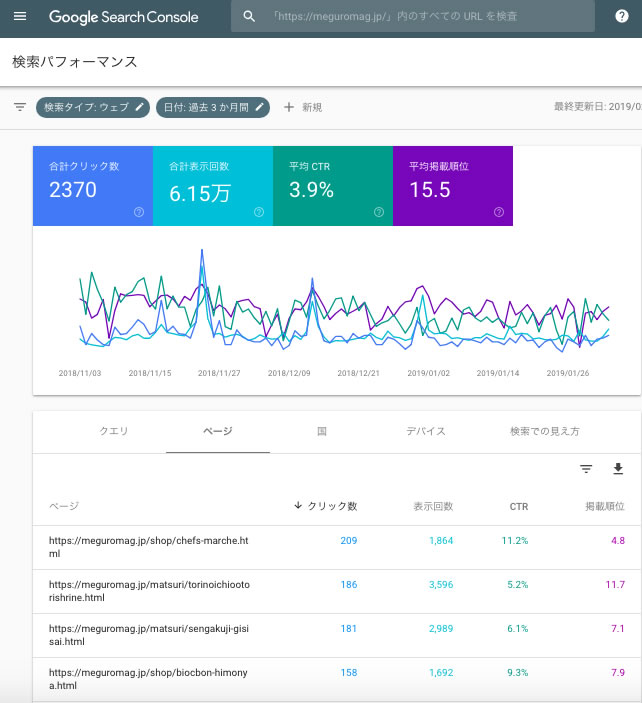This screenshot has width=642, height=703.
Task: Toggle the 平均 CTR metric card
Action: pos(332,185)
